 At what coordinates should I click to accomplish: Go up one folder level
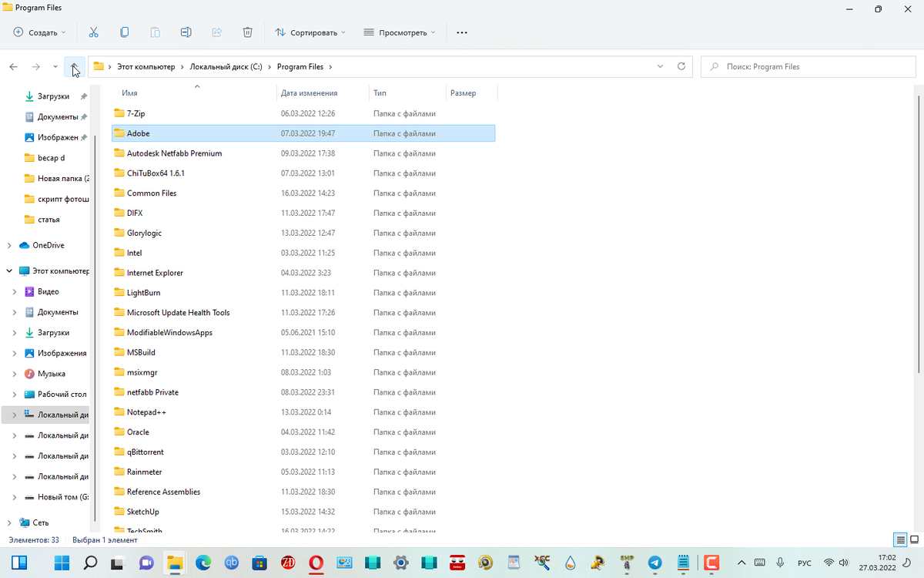click(75, 67)
